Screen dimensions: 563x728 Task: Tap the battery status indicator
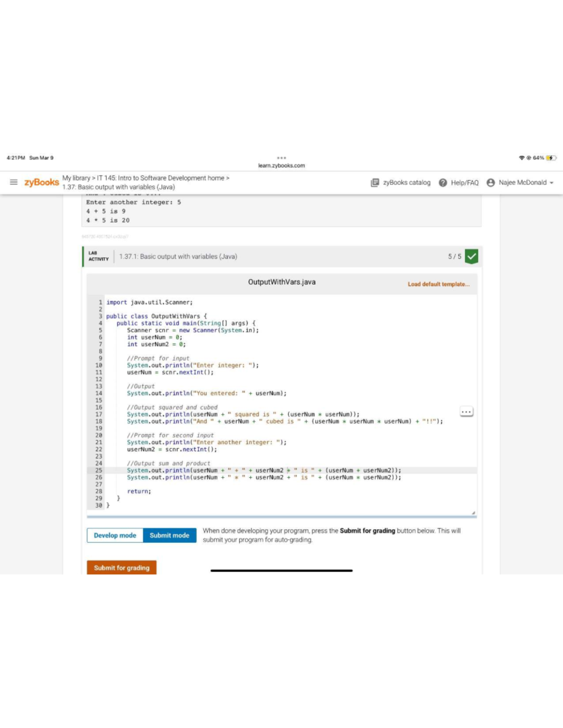click(x=550, y=158)
